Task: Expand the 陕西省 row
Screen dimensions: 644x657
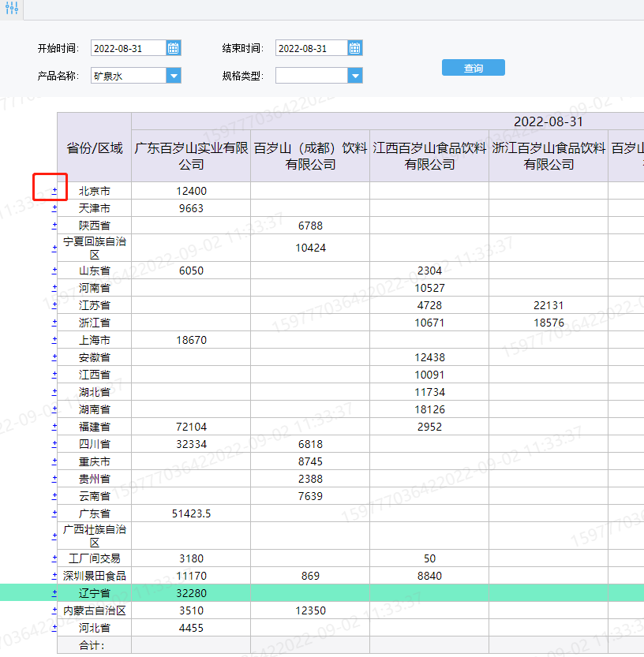Action: 54,226
